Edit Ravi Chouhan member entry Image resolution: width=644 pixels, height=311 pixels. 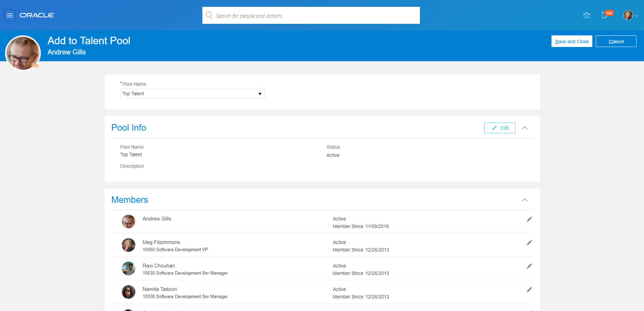[529, 266]
